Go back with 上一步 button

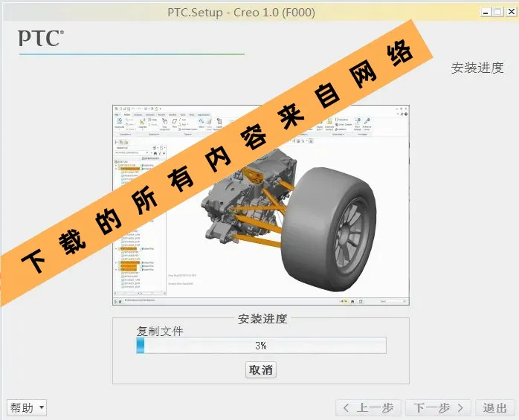click(368, 408)
